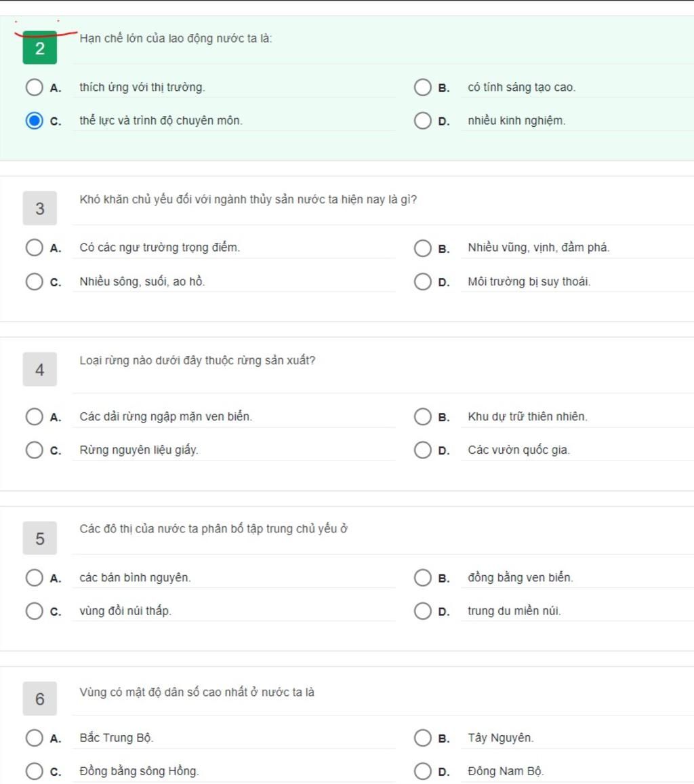This screenshot has height=784, width=694.
Task: Click question number 5 box
Action: pyautogui.click(x=39, y=538)
